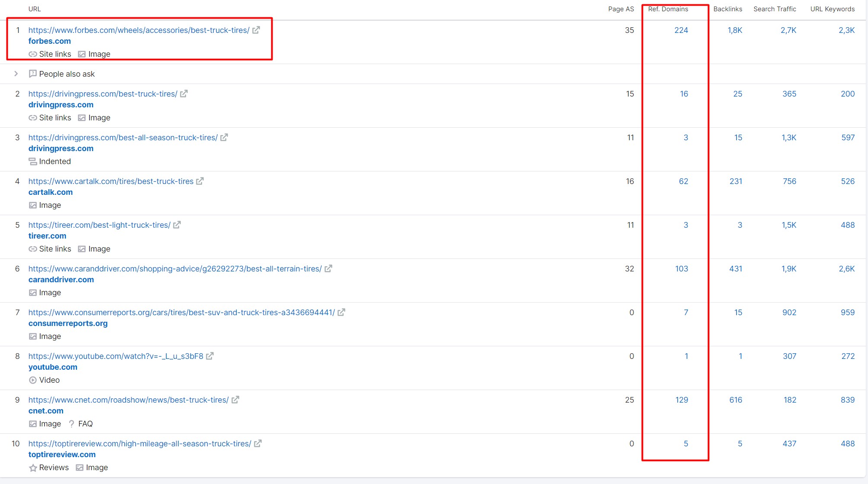Screen dimensions: 868x484
Task: Open external link icon for tireer.com URL
Action: [177, 225]
